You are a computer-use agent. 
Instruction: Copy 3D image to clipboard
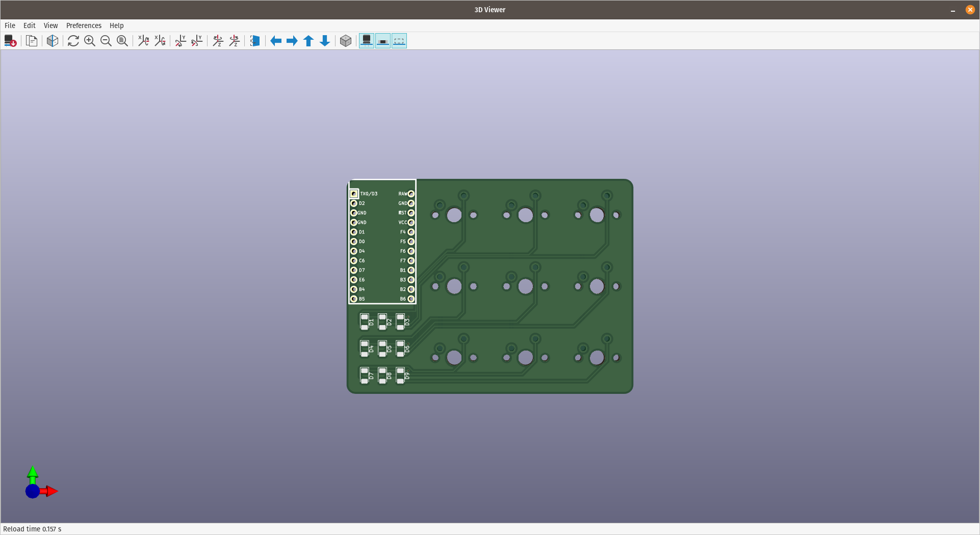pos(32,41)
